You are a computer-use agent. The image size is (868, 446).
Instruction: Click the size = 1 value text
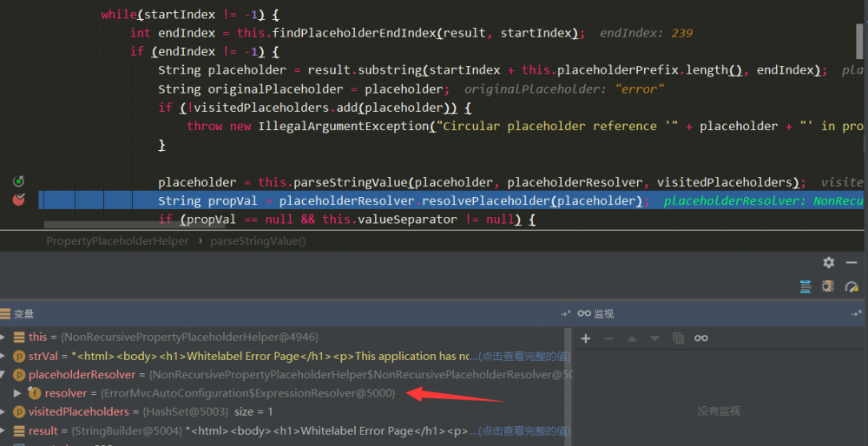pyautogui.click(x=253, y=411)
